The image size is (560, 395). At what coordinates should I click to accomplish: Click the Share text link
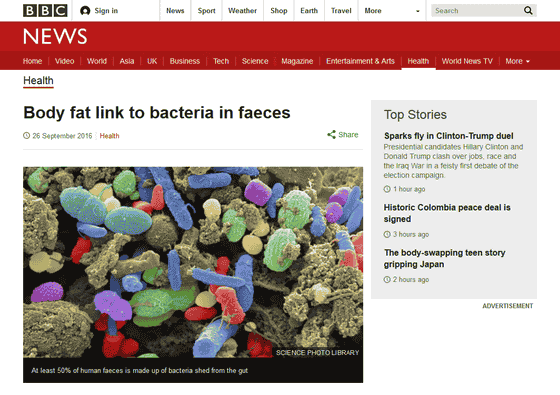(348, 135)
